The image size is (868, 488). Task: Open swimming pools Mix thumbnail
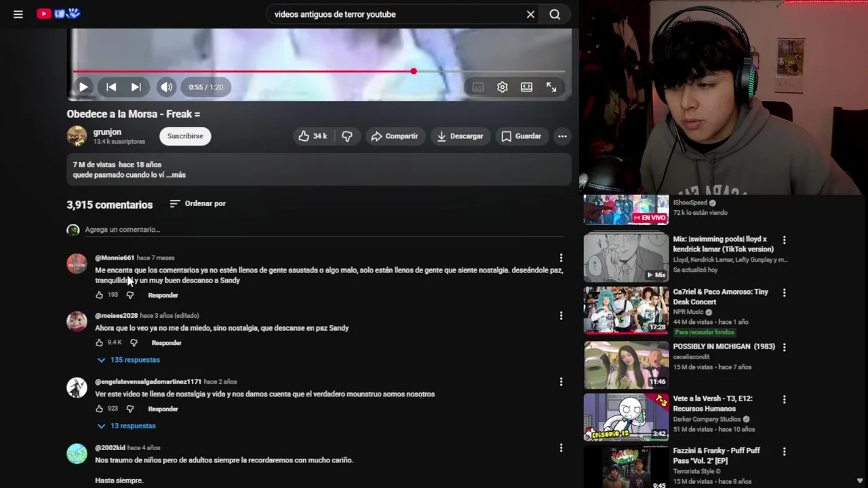pos(626,258)
